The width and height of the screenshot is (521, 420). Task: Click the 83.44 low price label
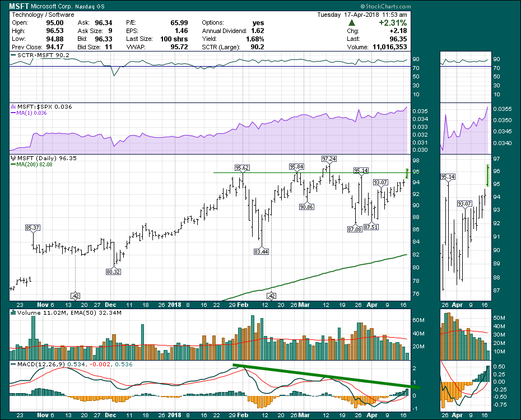(261, 251)
